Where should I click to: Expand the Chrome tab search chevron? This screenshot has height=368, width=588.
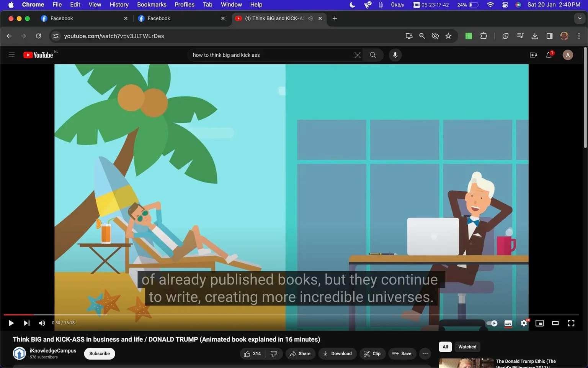(580, 18)
